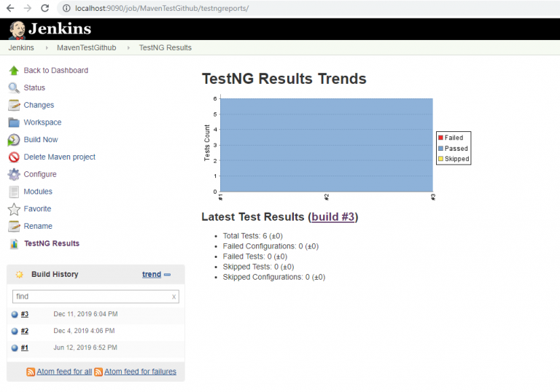Click the blue Passed area of the trend chart

[327, 145]
